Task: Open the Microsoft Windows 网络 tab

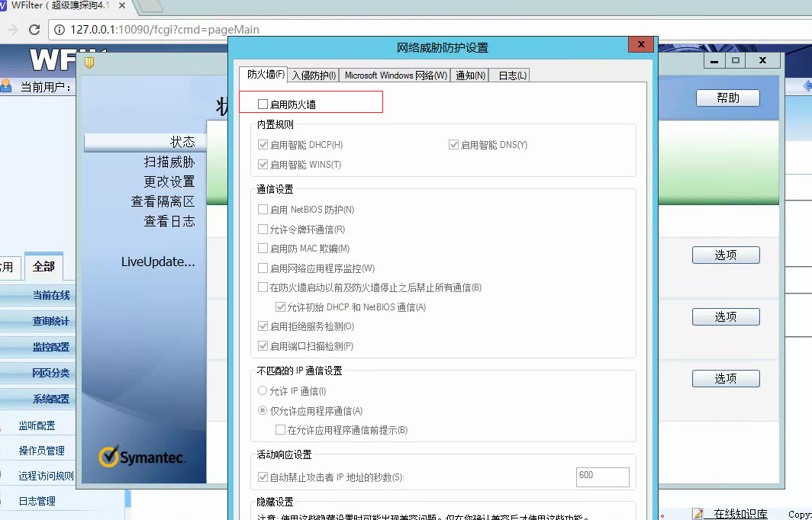Action: coord(395,75)
